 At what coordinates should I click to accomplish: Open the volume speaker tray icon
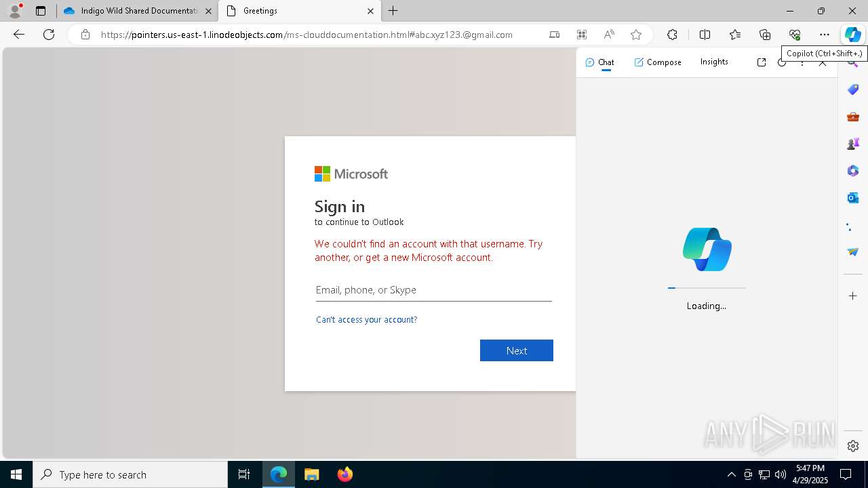[x=781, y=474]
